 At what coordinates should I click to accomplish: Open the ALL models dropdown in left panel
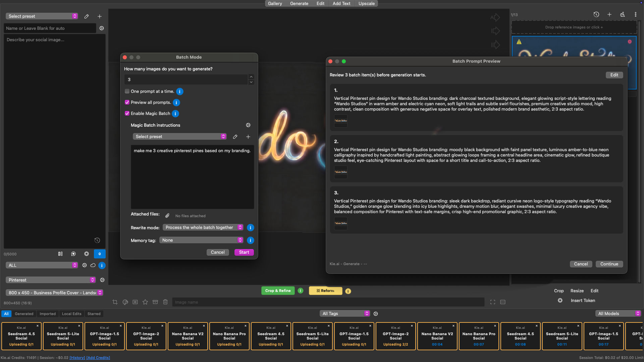(x=42, y=265)
